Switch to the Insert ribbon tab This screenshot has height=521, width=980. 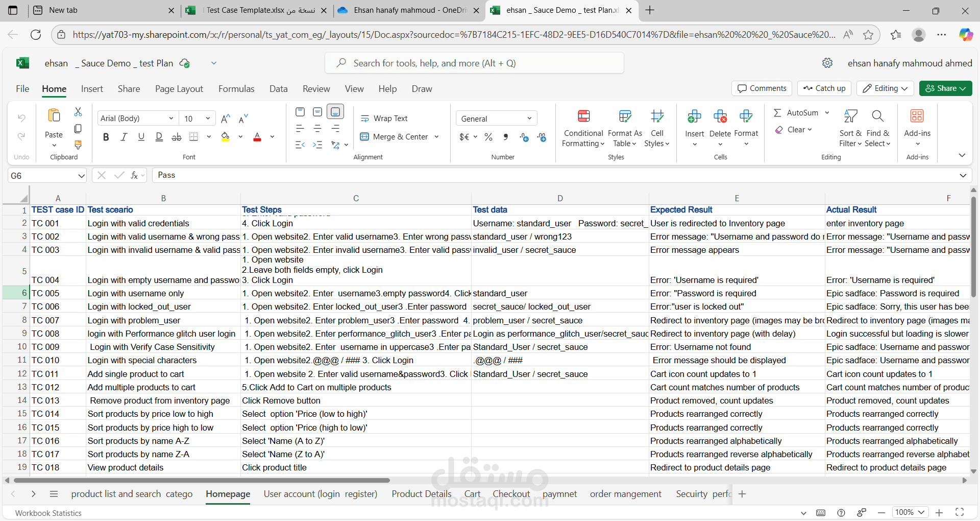point(92,89)
